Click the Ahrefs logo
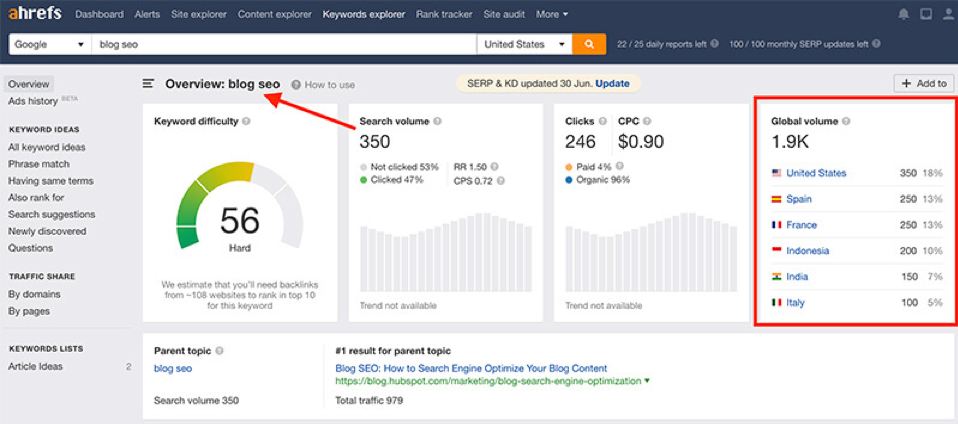Viewport: 958px width, 424px height. click(35, 13)
